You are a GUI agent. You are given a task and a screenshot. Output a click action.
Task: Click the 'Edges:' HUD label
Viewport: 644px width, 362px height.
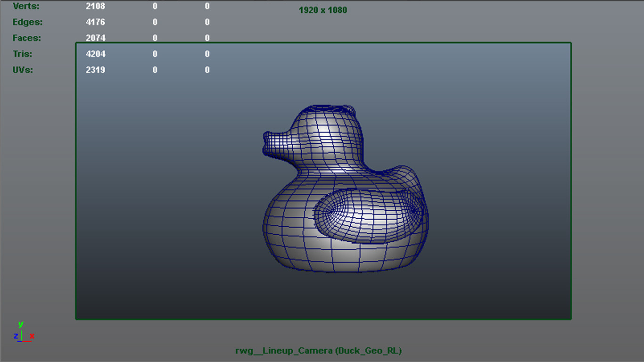[x=27, y=22]
